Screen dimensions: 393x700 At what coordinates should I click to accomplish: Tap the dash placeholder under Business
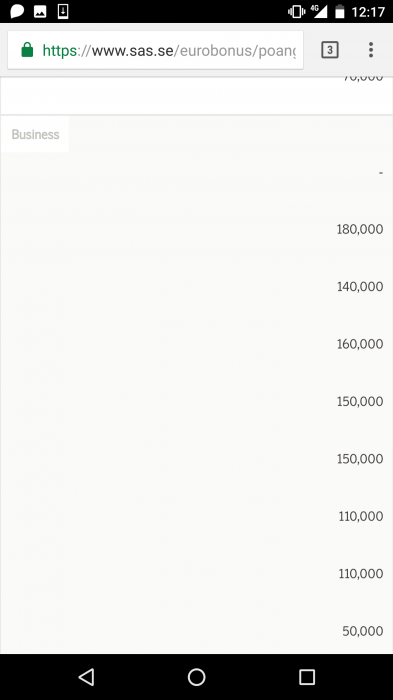click(380, 172)
